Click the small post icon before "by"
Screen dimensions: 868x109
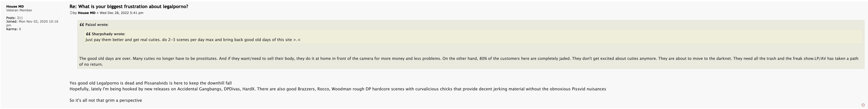(71, 13)
